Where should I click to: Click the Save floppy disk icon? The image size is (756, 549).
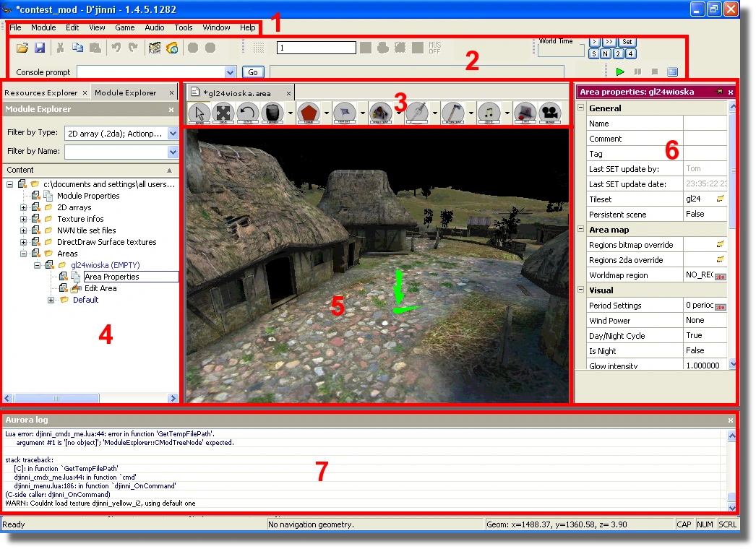40,48
